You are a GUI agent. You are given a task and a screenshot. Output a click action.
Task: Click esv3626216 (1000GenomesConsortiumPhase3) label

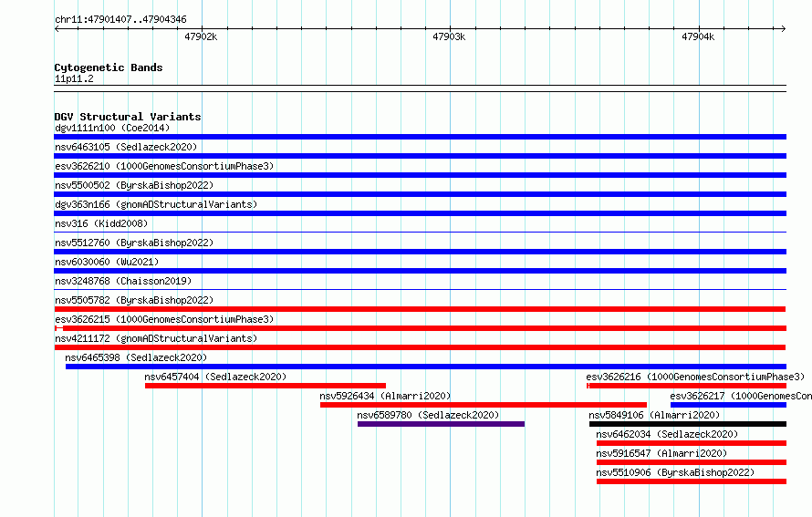(x=695, y=377)
